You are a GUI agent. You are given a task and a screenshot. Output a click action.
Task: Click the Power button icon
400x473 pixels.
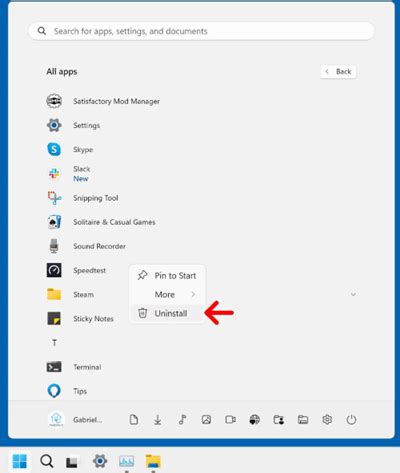click(x=351, y=420)
